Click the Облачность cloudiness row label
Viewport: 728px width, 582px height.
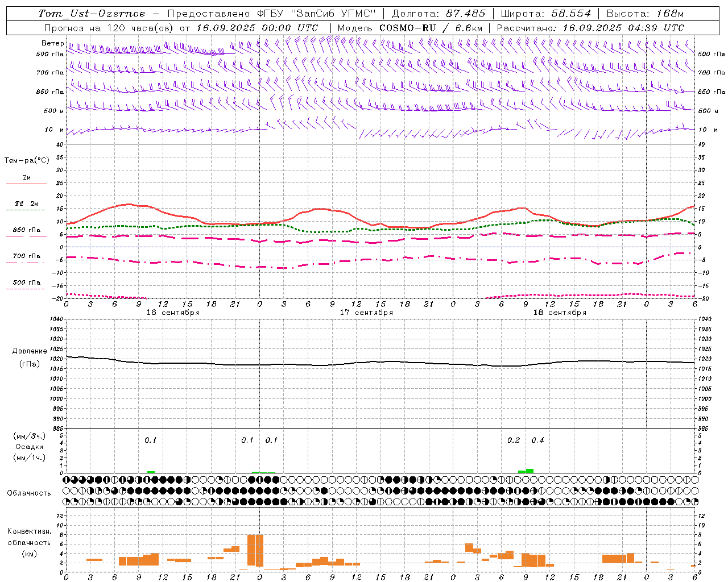click(29, 493)
